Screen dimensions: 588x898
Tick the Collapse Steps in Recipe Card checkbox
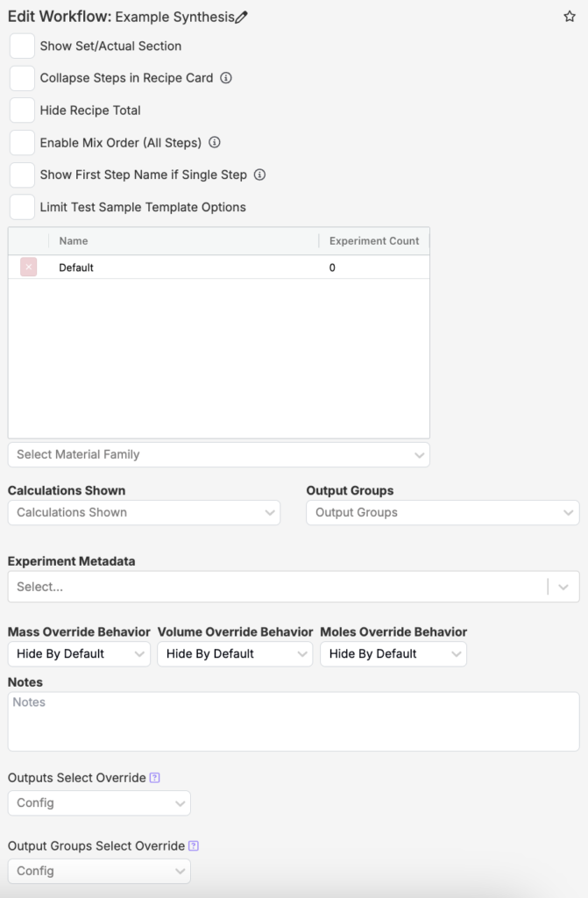(22, 78)
